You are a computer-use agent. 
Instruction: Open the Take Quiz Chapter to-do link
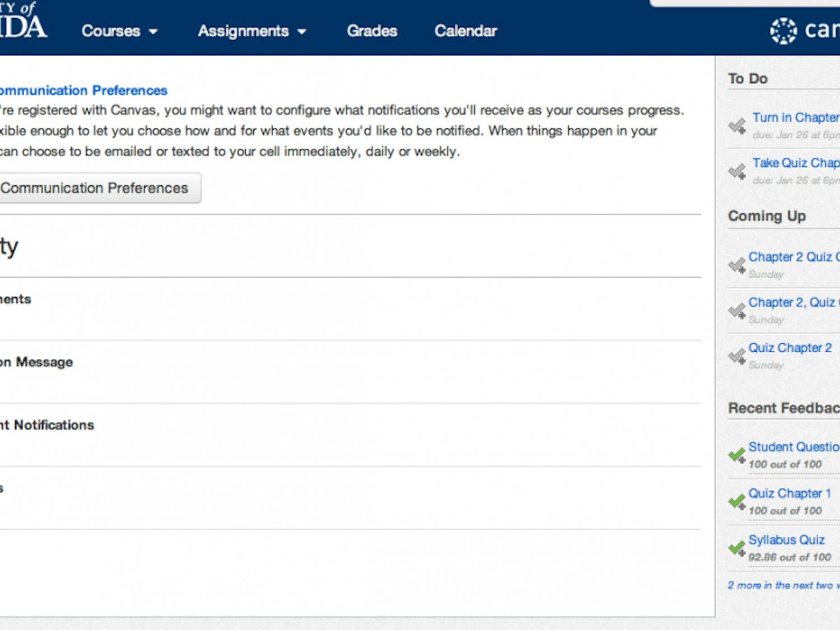tap(795, 163)
